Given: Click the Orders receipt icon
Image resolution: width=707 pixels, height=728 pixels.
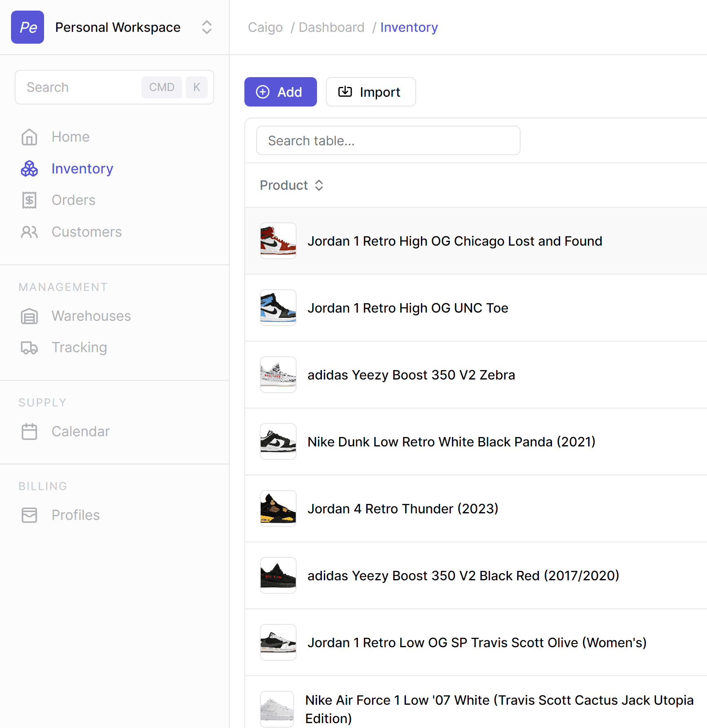Looking at the screenshot, I should point(29,200).
